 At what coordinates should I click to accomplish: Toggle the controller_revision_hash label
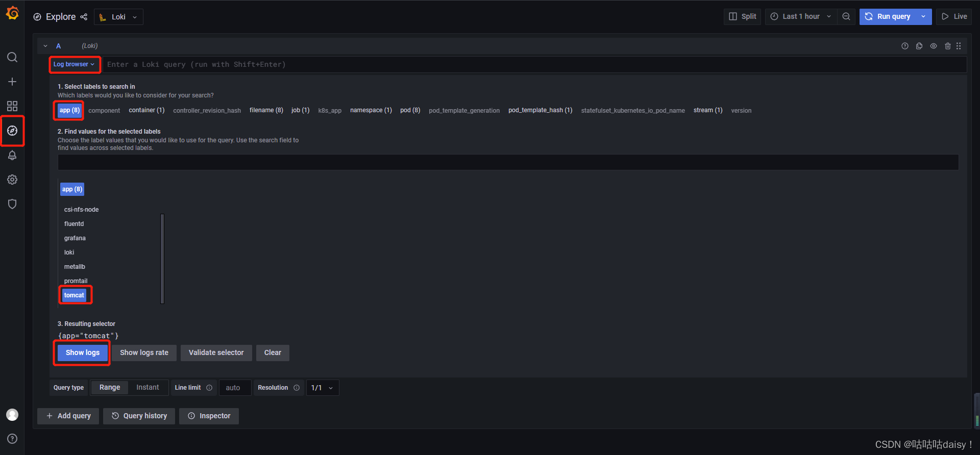pos(207,111)
